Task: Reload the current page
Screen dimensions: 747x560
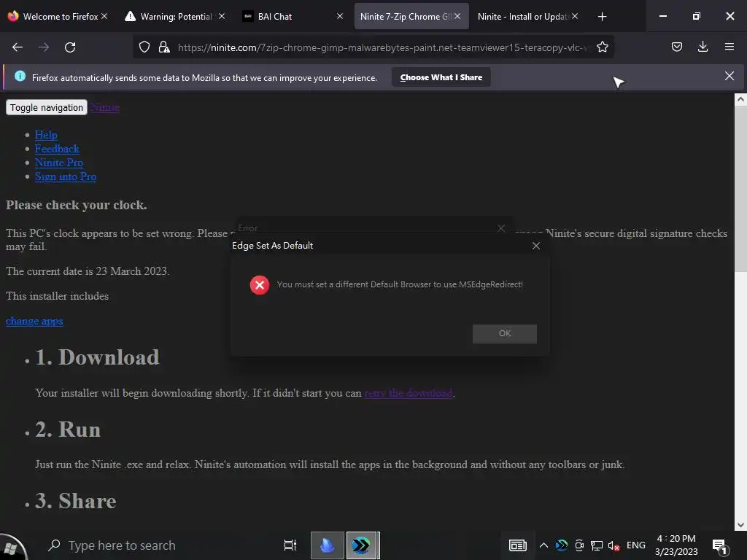Action: coord(70,47)
